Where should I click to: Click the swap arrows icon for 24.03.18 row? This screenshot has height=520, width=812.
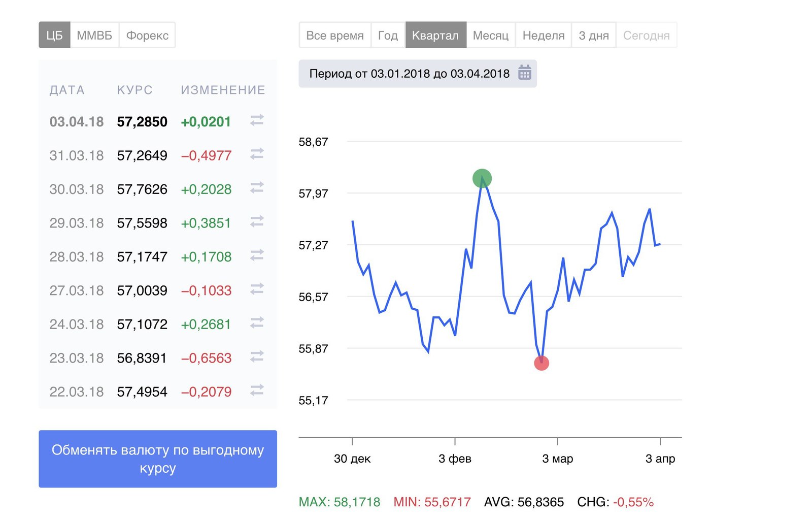[x=257, y=323]
